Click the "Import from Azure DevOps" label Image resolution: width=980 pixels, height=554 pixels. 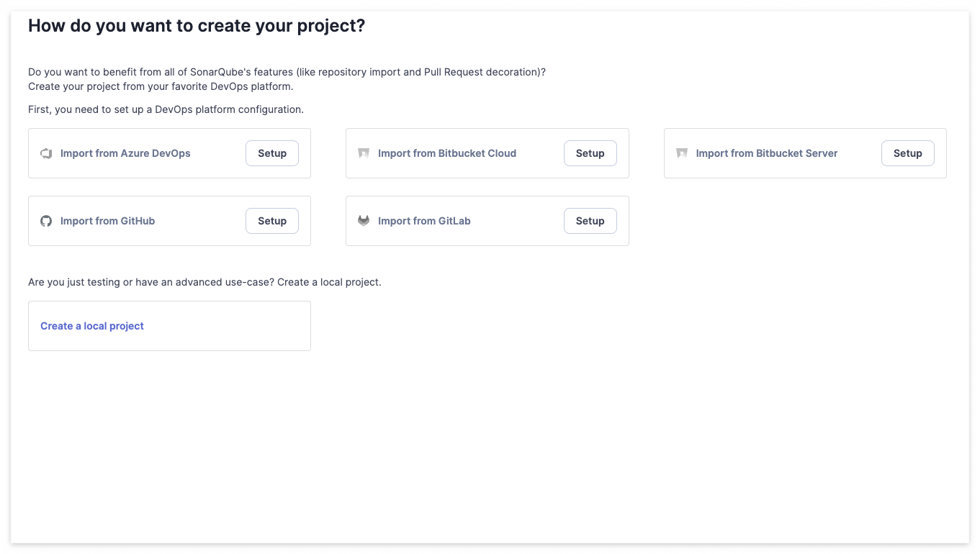coord(125,153)
